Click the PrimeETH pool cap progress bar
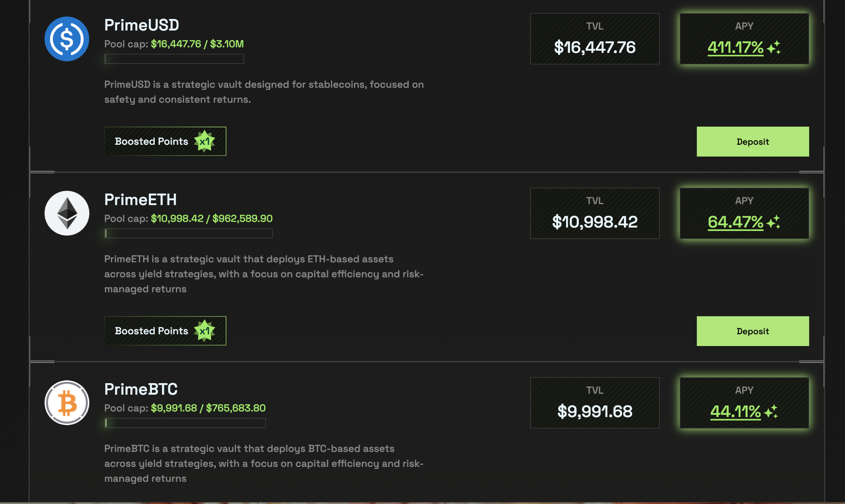This screenshot has height=504, width=845. point(188,233)
